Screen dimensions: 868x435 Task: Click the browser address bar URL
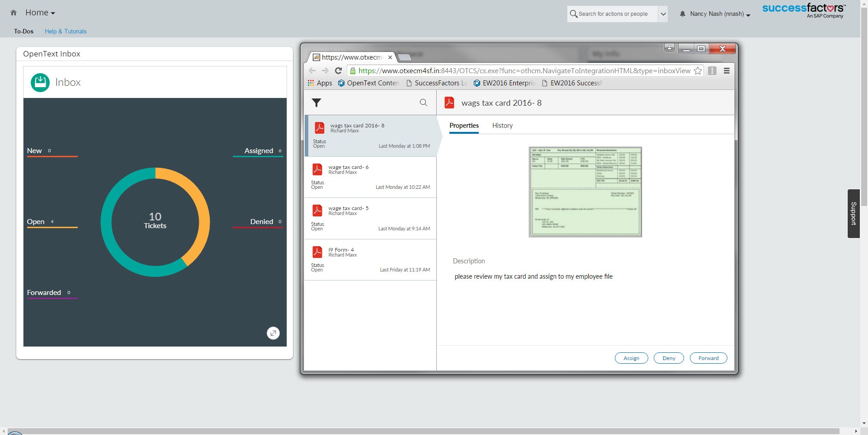(524, 70)
